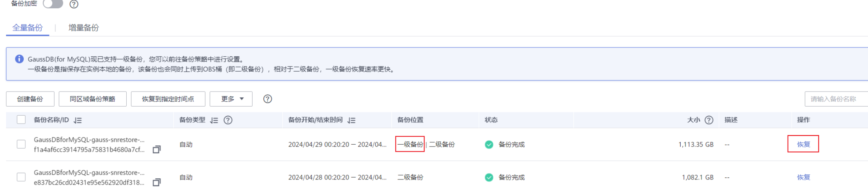Screen dimensions: 868x187
Task: Check the select-all header checkbox
Action: (21, 120)
